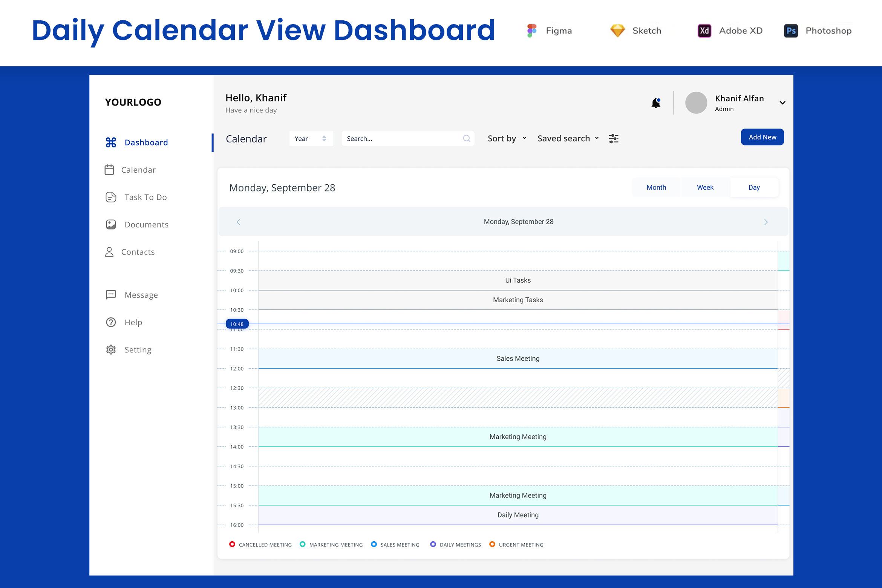Open the Message sidebar icon
The width and height of the screenshot is (882, 588).
111,295
